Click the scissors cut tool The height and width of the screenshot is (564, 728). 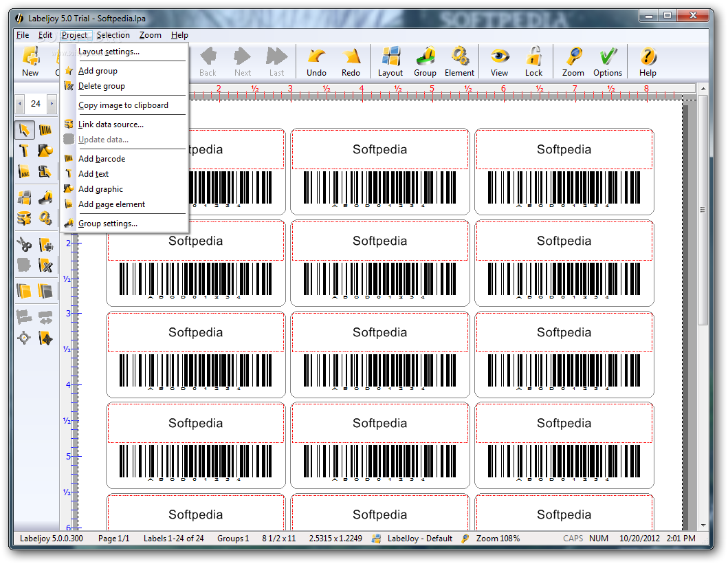pos(24,244)
